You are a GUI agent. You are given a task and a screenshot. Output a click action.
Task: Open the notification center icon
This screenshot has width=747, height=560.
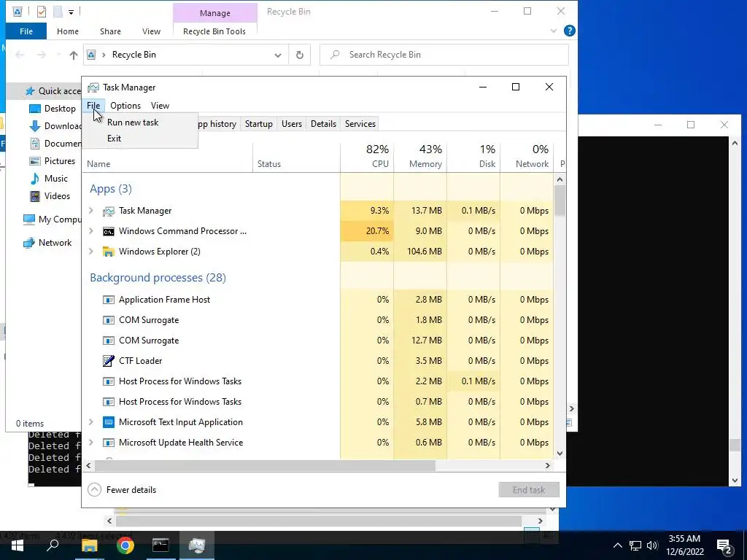(x=724, y=547)
